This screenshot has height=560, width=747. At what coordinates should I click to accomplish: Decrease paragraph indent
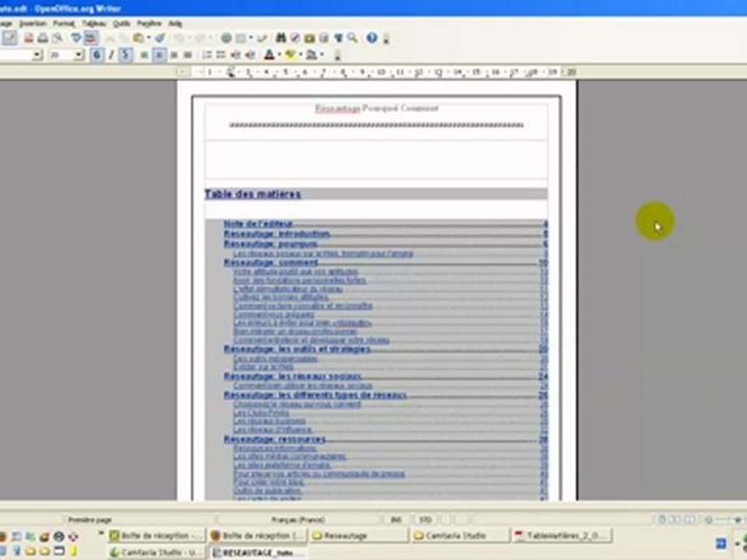click(236, 55)
